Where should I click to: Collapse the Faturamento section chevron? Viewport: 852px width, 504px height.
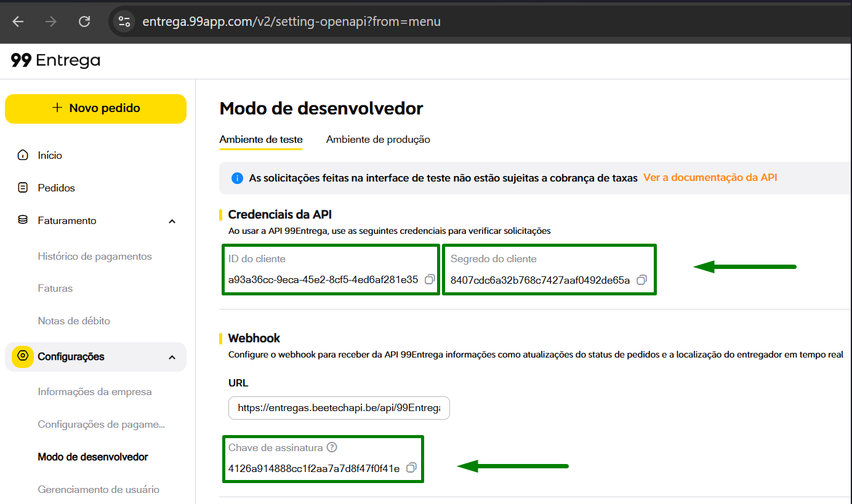point(172,221)
